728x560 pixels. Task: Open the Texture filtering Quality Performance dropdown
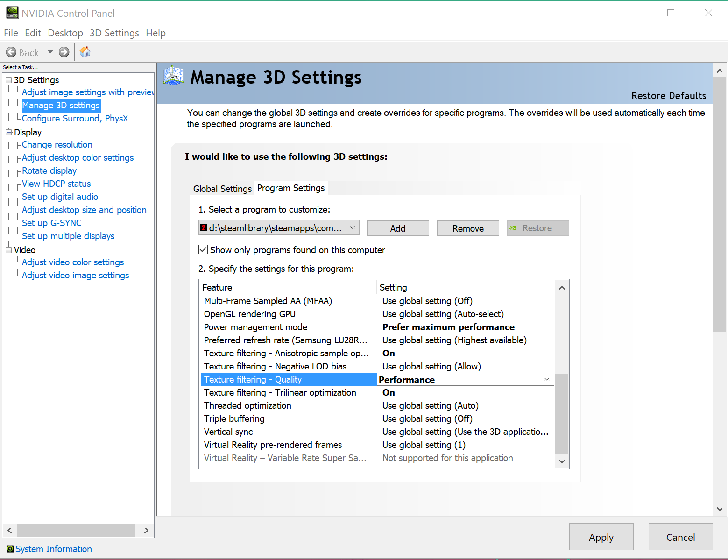pos(465,379)
